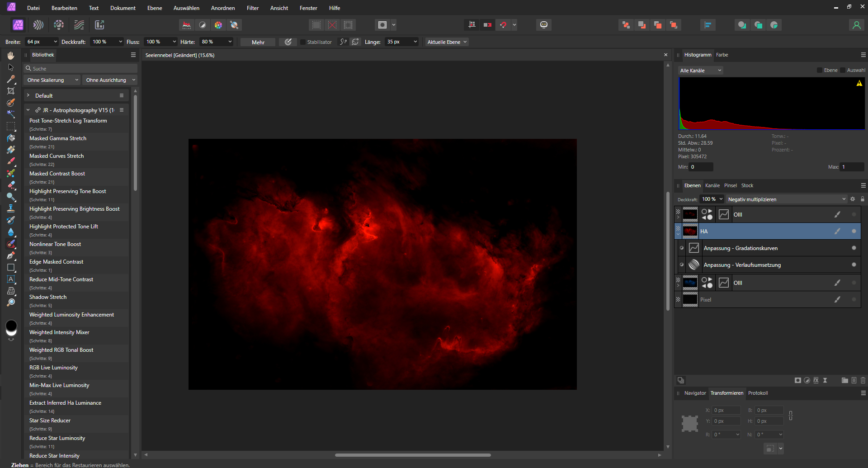Toggle visibility of the top OIII layer
Viewport: 868px width, 468px height.
854,214
